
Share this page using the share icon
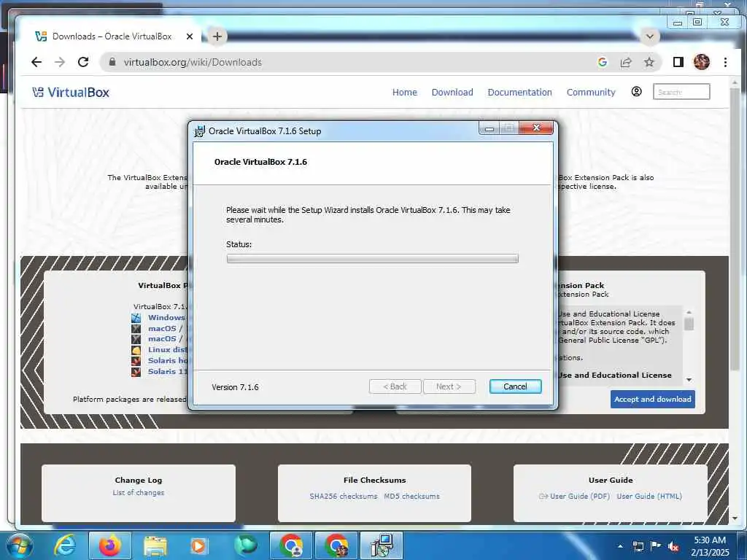pyautogui.click(x=625, y=62)
